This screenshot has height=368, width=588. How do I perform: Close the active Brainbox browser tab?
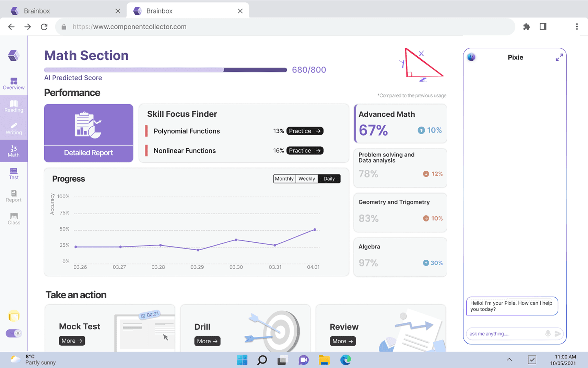[240, 11]
